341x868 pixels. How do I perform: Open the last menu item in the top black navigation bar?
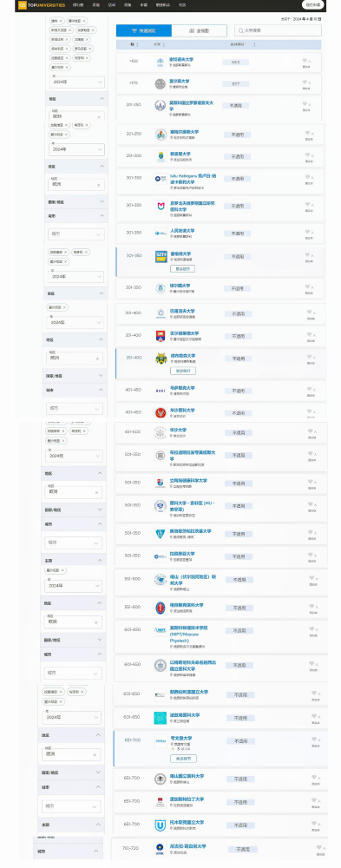(x=182, y=5)
